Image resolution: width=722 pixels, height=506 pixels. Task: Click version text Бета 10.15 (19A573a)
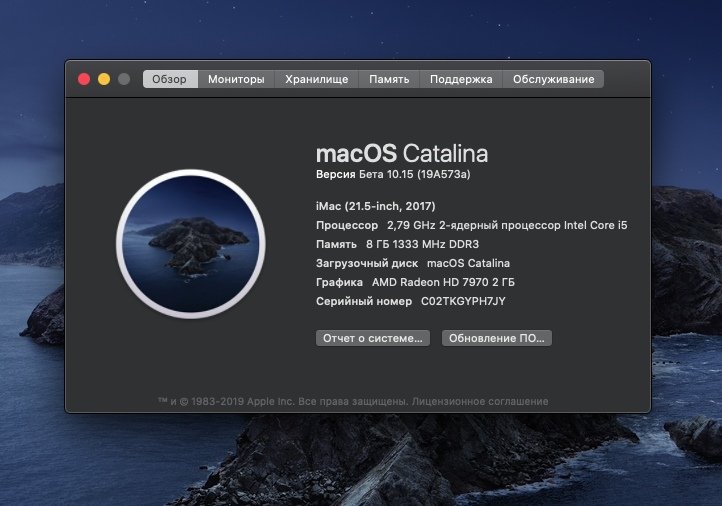pyautogui.click(x=414, y=174)
